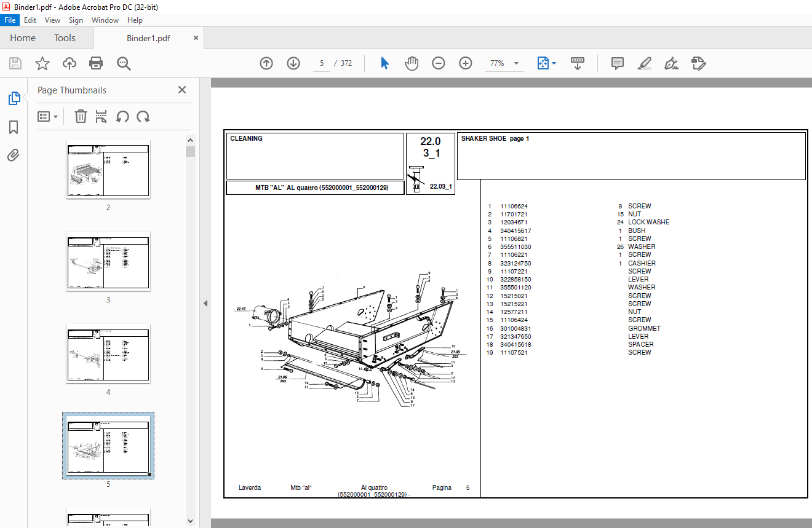Open thumbnail options dropdown menu
The width and height of the screenshot is (812, 528).
(48, 116)
